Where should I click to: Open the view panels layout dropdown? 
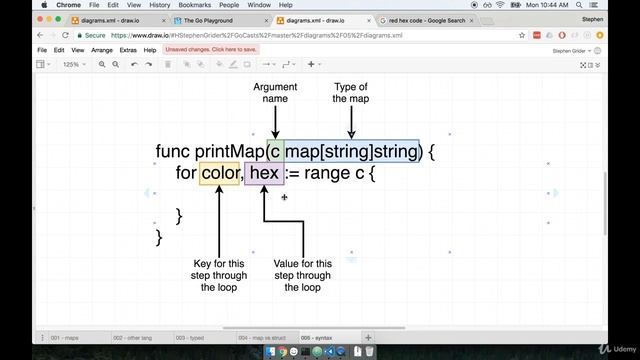click(43, 64)
